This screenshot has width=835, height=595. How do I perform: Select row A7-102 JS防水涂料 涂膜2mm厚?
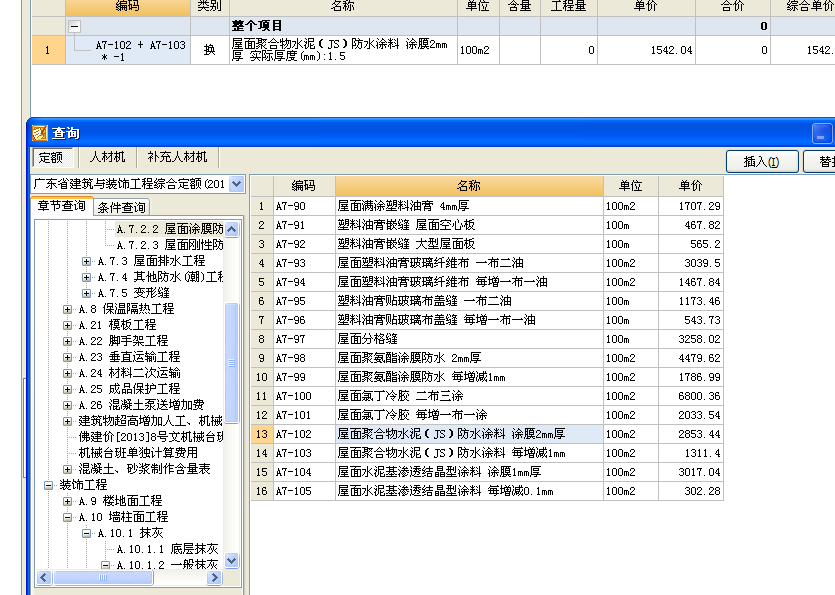pos(487,434)
